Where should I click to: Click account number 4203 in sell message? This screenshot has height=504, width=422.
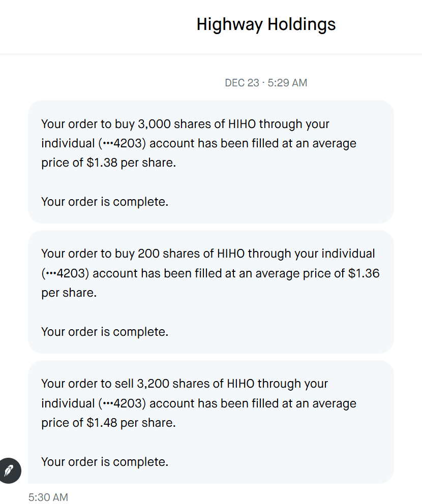pyautogui.click(x=126, y=403)
